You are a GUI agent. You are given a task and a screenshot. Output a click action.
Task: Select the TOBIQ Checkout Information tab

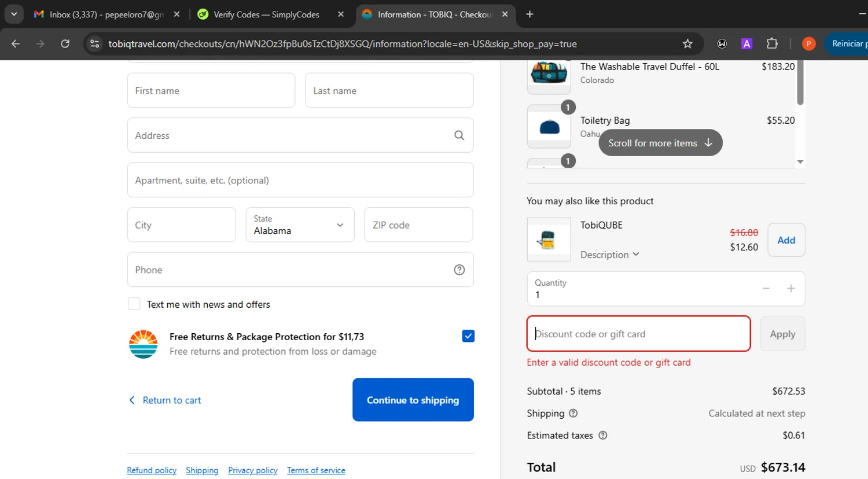[434, 14]
